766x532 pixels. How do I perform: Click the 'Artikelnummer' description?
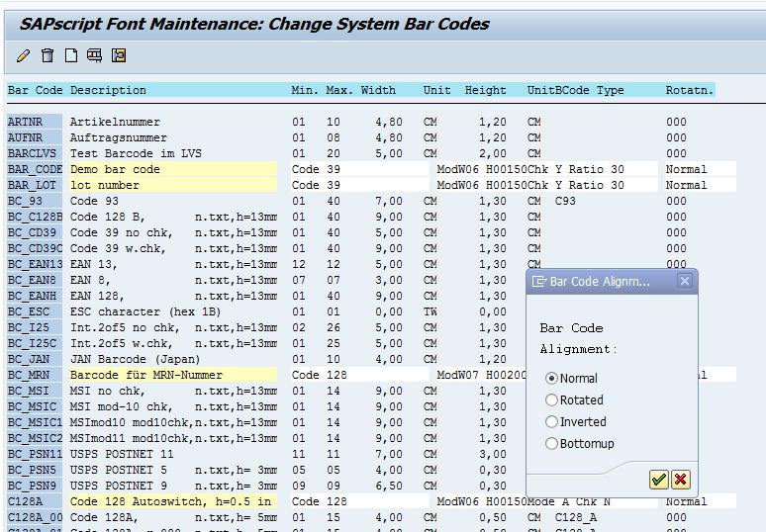(115, 122)
